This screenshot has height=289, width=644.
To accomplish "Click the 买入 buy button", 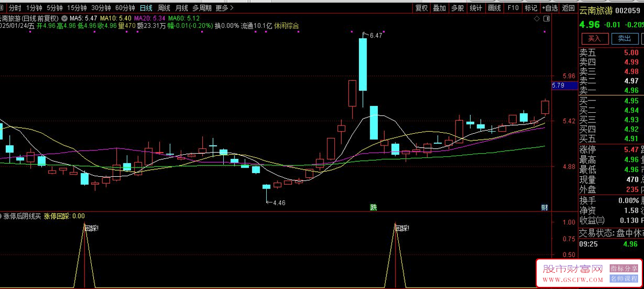I will tap(595, 39).
